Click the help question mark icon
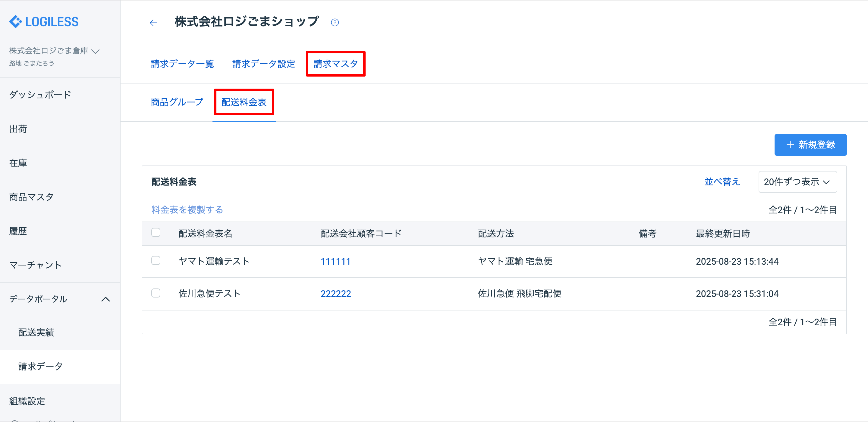This screenshot has width=868, height=422. coord(335,23)
